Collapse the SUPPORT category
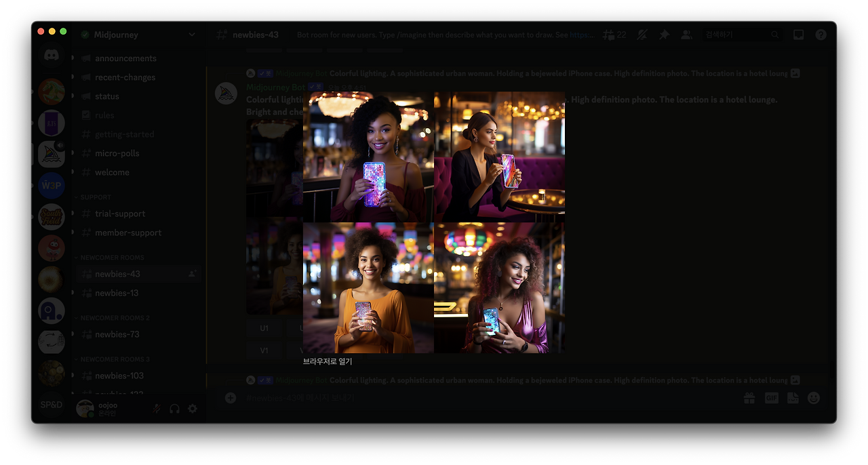The image size is (868, 465). click(x=95, y=197)
